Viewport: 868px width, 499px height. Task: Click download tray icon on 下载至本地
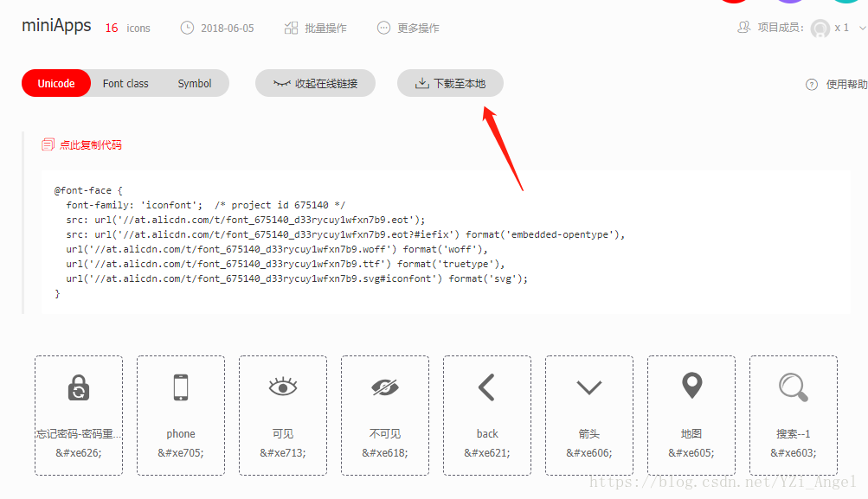pos(421,84)
